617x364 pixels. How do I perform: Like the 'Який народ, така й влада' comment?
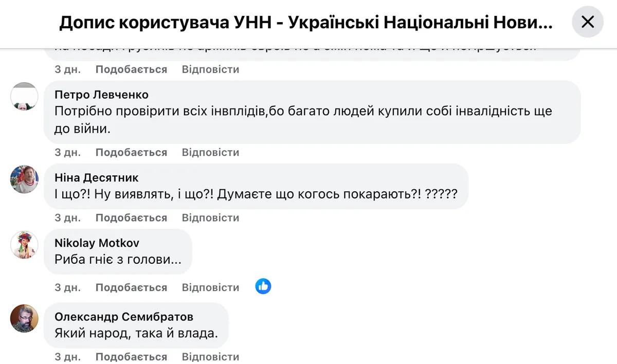coord(131,357)
